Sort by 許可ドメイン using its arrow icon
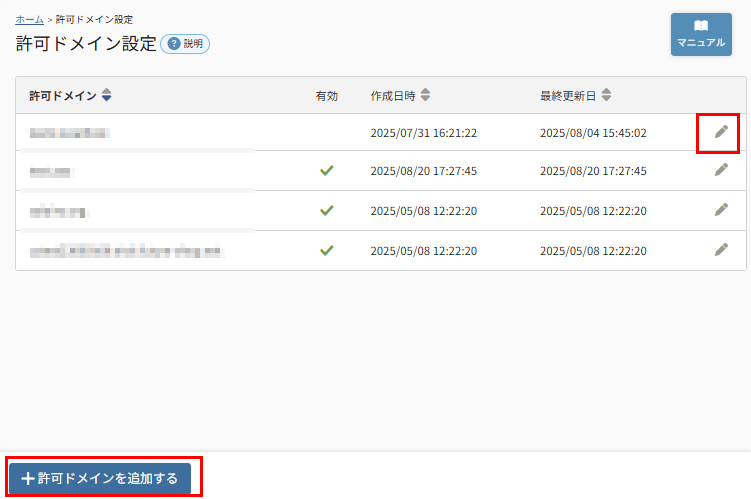The height and width of the screenshot is (499, 751). click(107, 96)
